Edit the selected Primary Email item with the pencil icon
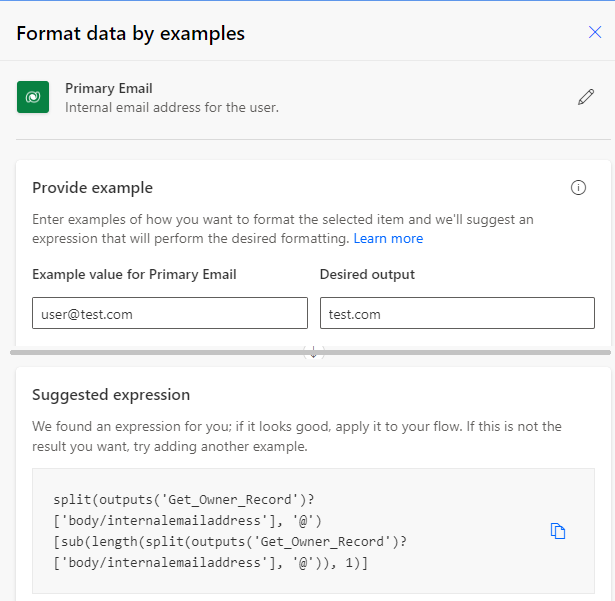Viewport: 615px width, 601px height. click(586, 97)
